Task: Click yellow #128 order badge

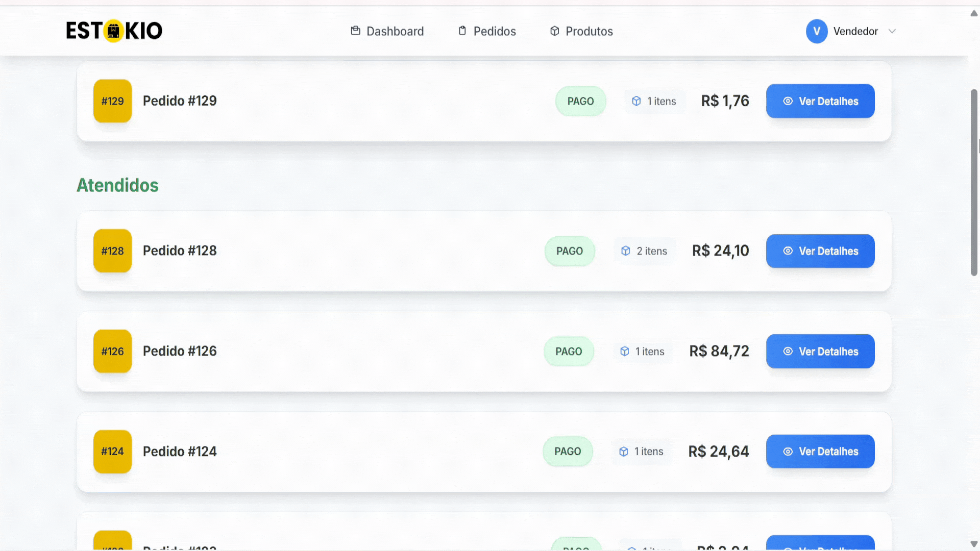Action: pos(112,251)
